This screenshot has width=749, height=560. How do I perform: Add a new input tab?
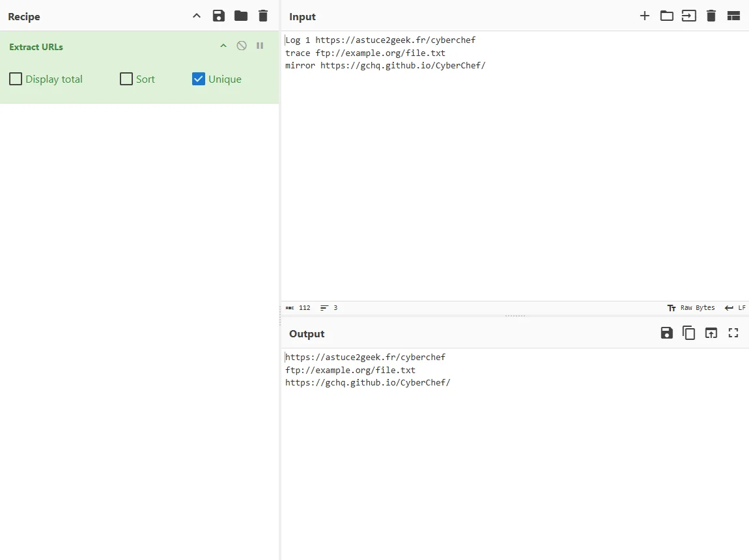coord(644,16)
